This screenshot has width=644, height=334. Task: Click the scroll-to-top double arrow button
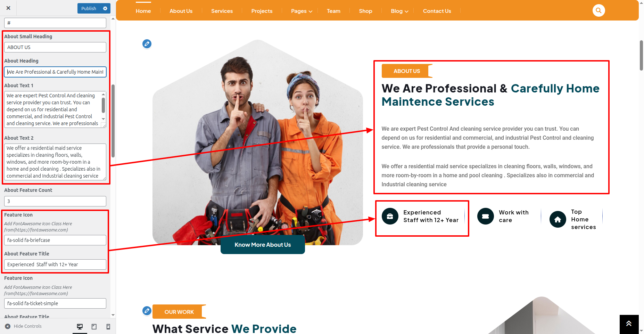click(x=629, y=324)
